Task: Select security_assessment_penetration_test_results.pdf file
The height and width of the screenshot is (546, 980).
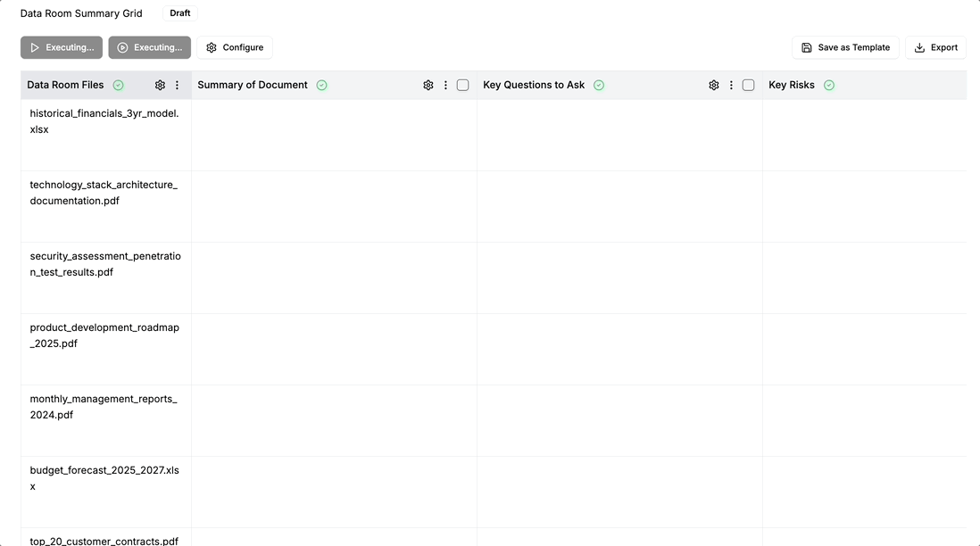Action: (105, 263)
